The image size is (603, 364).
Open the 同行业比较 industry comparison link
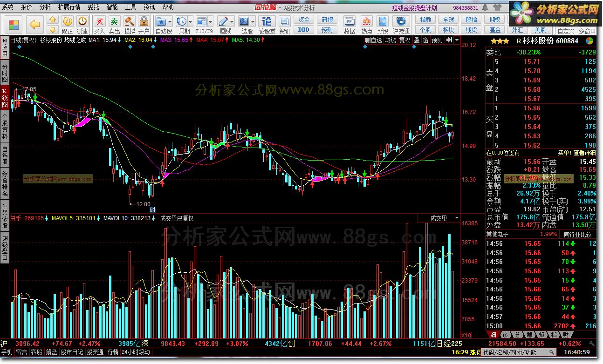point(577,234)
